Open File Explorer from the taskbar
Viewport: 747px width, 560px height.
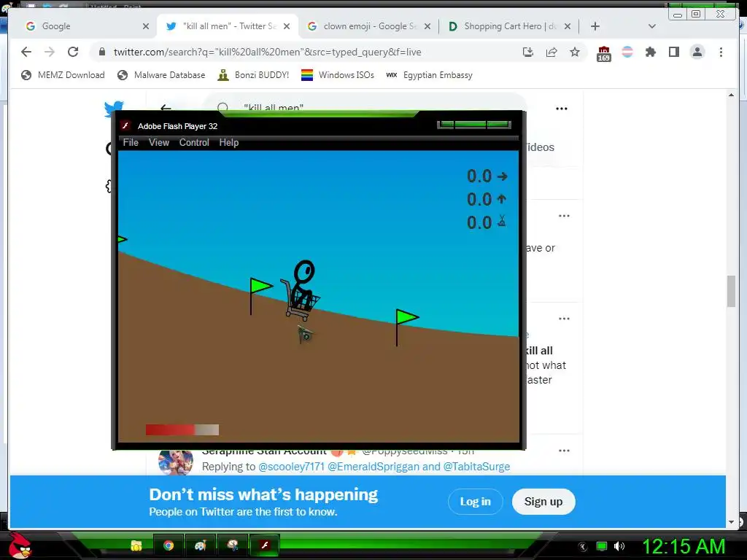click(x=136, y=545)
